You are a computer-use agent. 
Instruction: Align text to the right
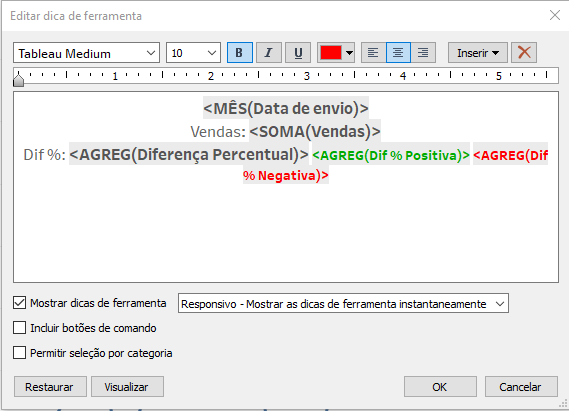coord(423,53)
